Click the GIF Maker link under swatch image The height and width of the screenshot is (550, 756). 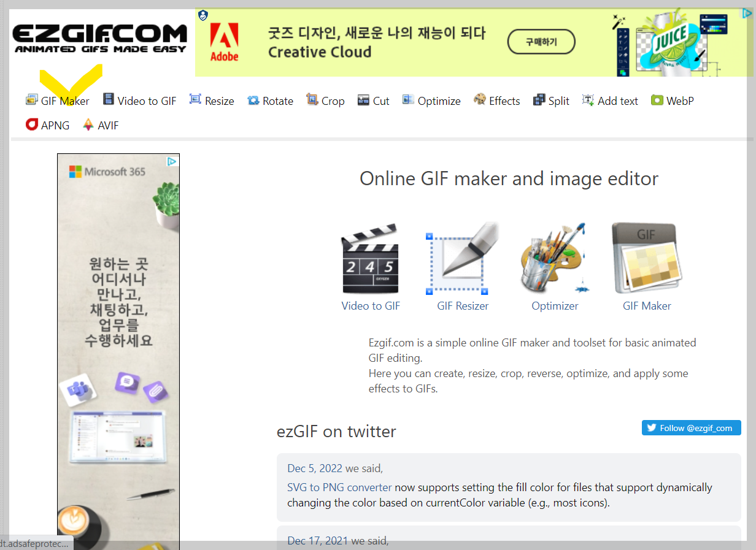click(x=647, y=306)
